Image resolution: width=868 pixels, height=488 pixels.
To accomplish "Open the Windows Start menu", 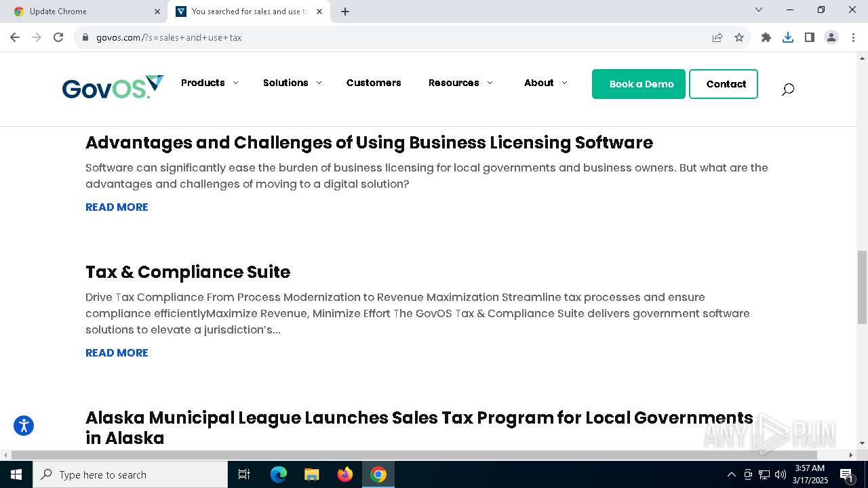I will pyautogui.click(x=16, y=474).
